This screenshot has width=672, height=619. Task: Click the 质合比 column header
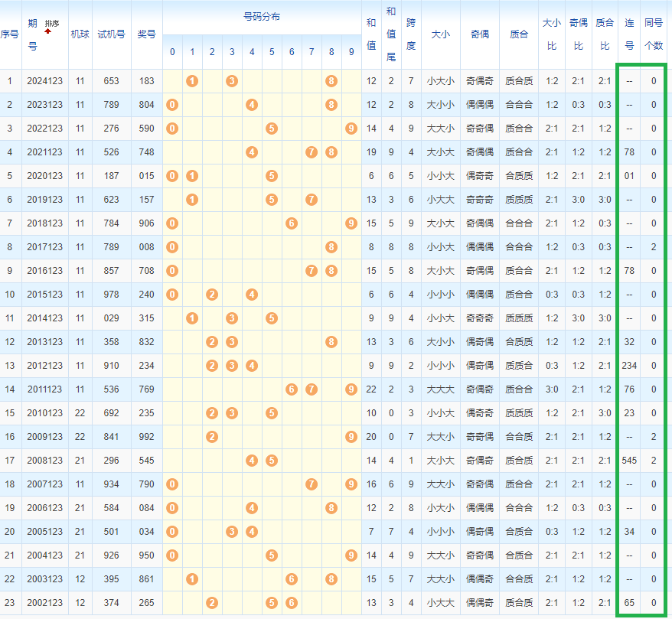(605, 34)
